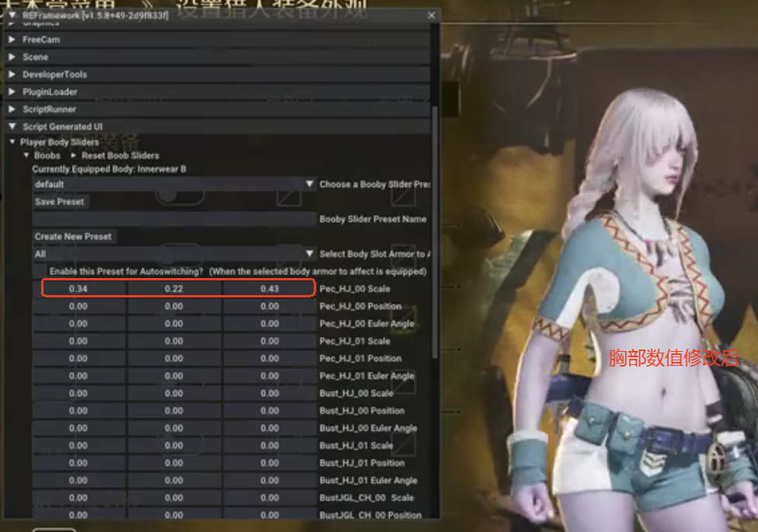Click the Save Preset button
758x532 pixels.
(60, 202)
